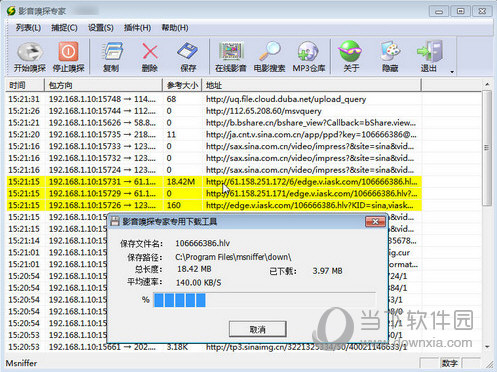Select the row with b.bshare.cn URL
The image size is (497, 372).
coord(214,123)
